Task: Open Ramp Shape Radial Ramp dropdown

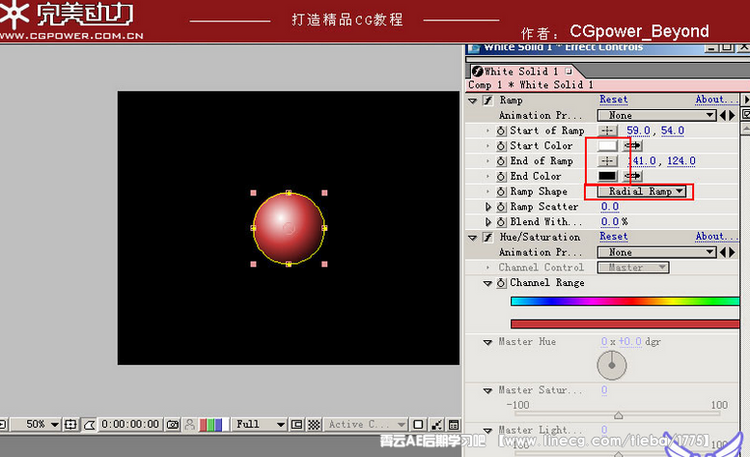Action: pos(641,191)
